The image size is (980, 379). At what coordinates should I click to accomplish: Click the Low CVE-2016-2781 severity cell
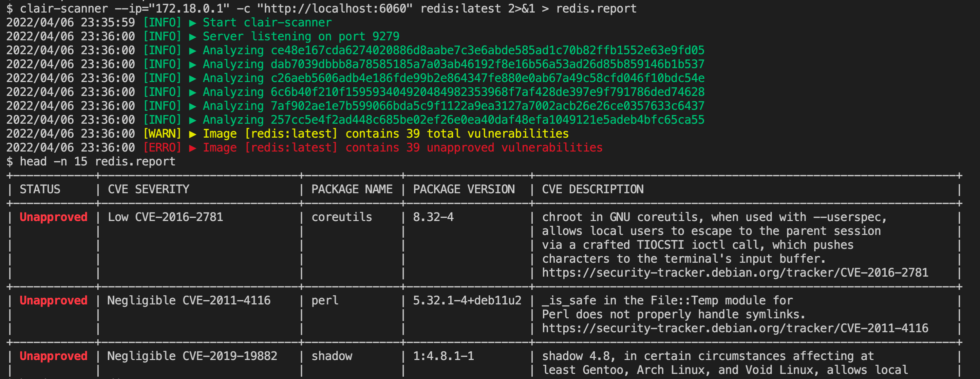pos(166,217)
